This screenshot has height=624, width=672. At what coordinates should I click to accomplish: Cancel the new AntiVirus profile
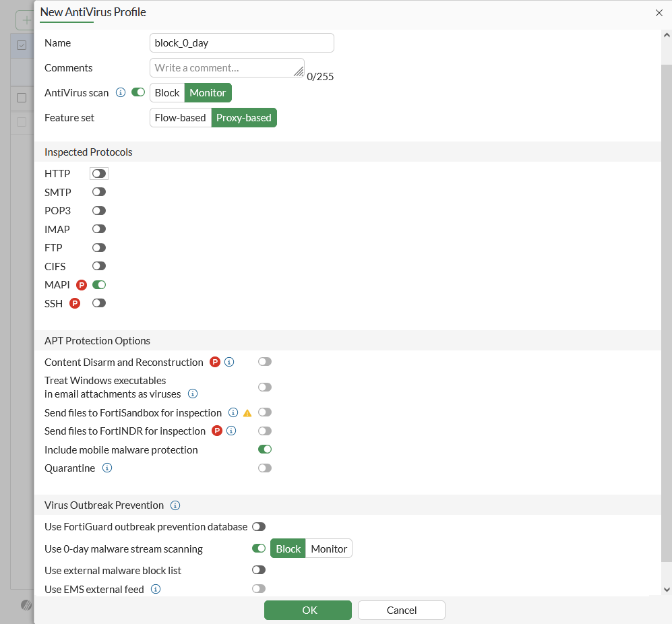tap(401, 610)
